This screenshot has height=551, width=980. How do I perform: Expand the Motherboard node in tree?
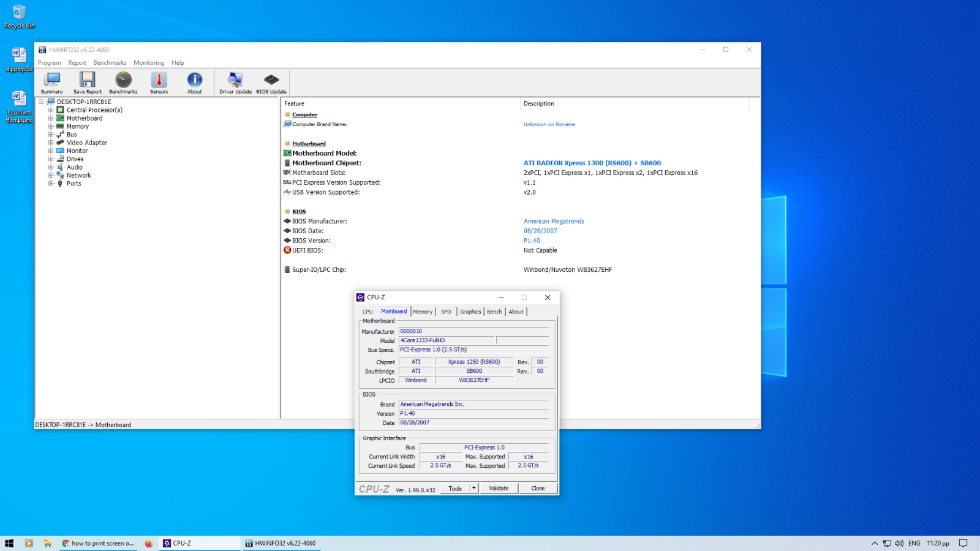(51, 118)
